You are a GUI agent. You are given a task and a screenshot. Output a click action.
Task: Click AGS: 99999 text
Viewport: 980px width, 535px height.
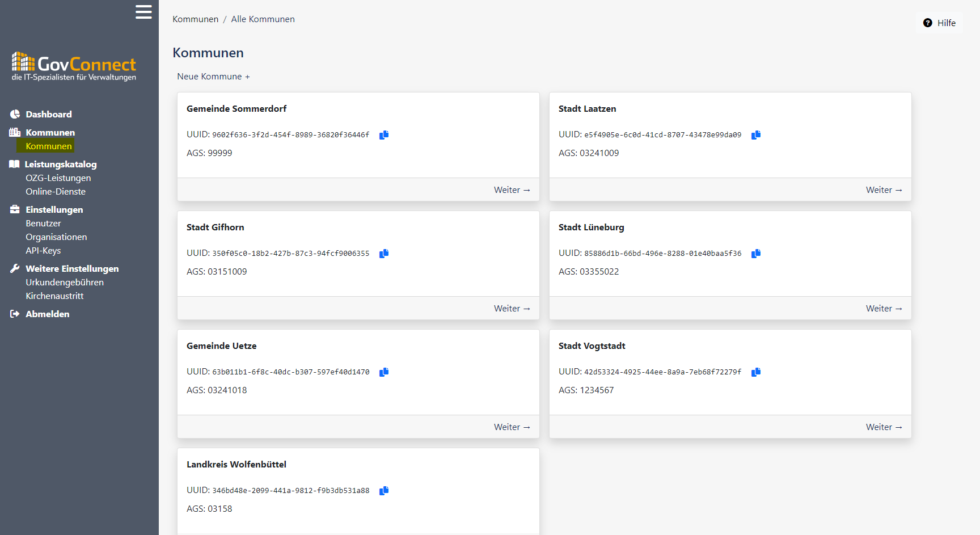[x=209, y=153]
